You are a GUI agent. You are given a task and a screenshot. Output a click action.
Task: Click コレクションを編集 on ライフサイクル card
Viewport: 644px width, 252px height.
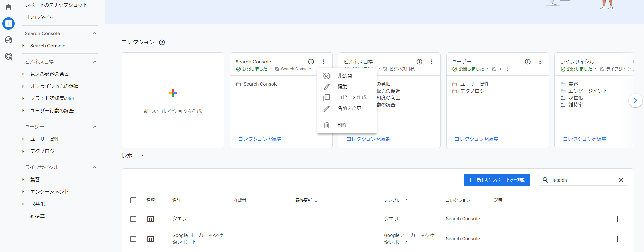584,139
